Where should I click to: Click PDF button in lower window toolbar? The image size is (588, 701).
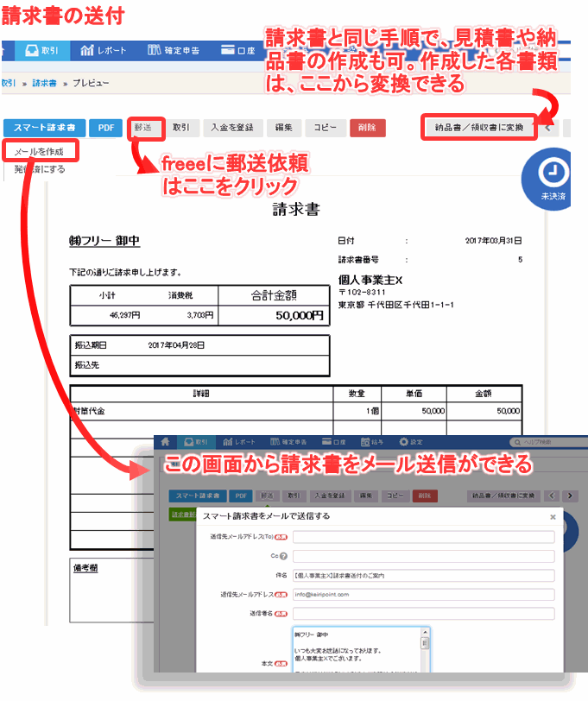pos(241,496)
